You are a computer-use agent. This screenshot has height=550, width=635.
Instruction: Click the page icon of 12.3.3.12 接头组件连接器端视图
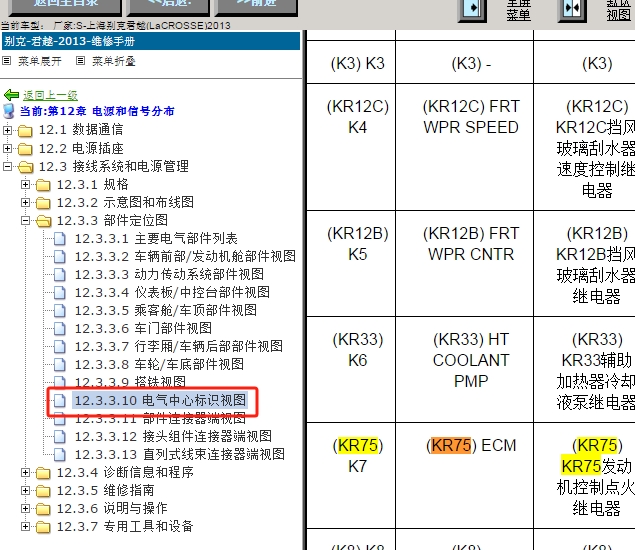tap(60, 437)
